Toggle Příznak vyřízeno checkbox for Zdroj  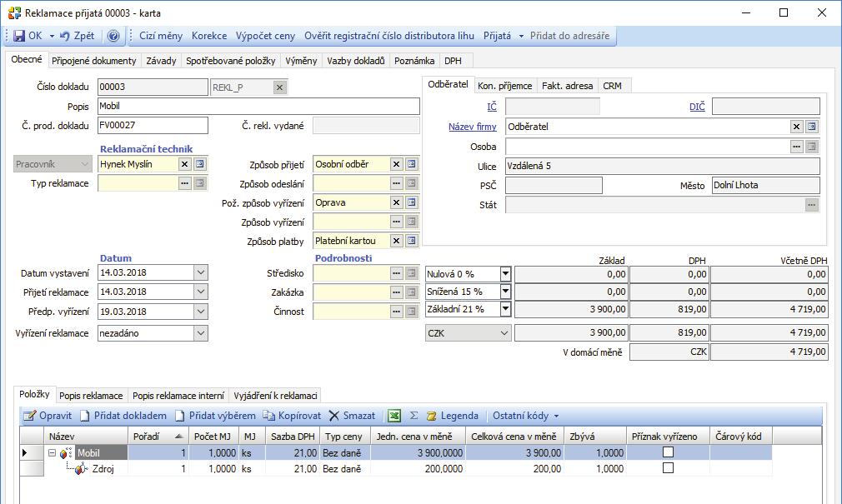(x=668, y=468)
